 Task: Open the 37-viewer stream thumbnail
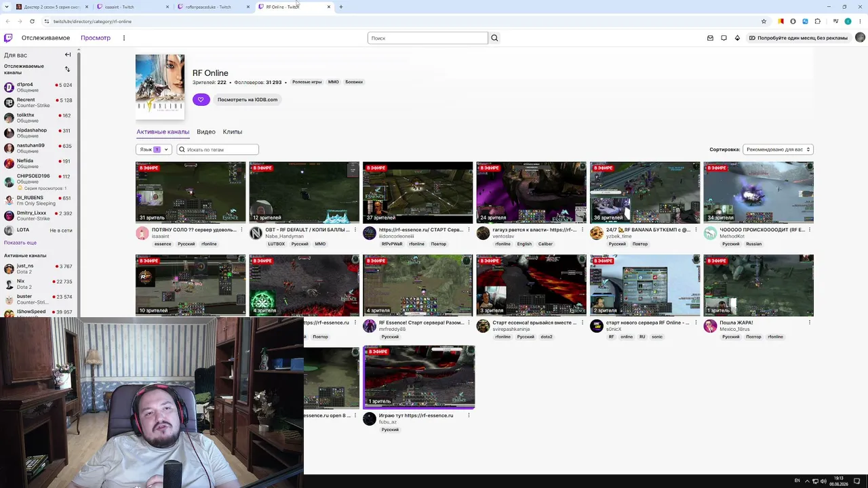[418, 192]
